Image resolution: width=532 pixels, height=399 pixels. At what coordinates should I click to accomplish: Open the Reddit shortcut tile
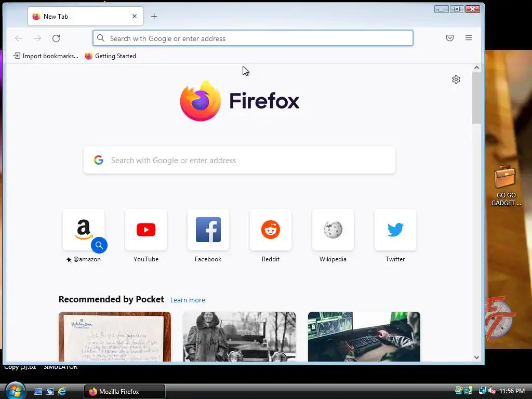coord(271,230)
